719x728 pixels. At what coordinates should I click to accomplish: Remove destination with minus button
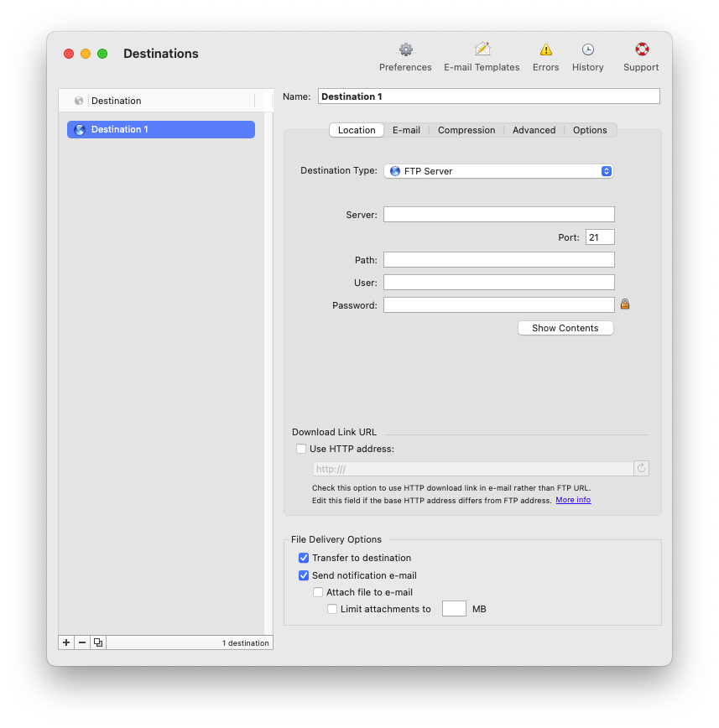82,642
